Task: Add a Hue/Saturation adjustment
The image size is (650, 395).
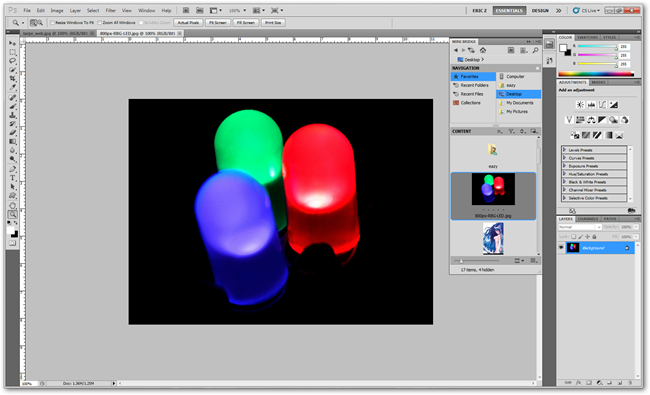Action: coord(580,120)
